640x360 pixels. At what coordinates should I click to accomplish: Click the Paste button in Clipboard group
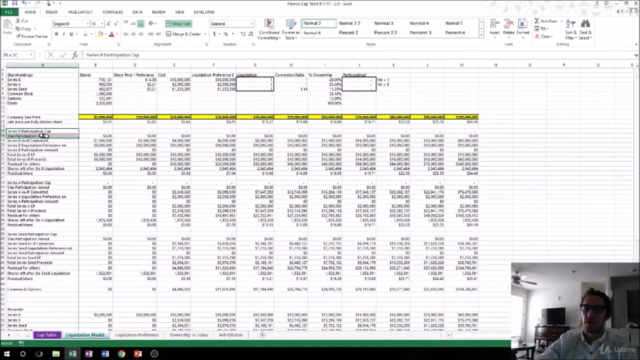coord(7,29)
